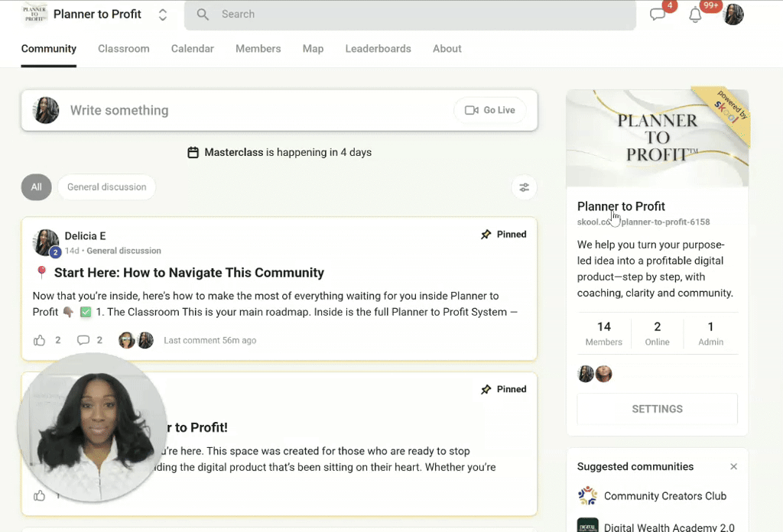Open the notifications bell
Image resolution: width=783 pixels, height=532 pixels.
(695, 15)
